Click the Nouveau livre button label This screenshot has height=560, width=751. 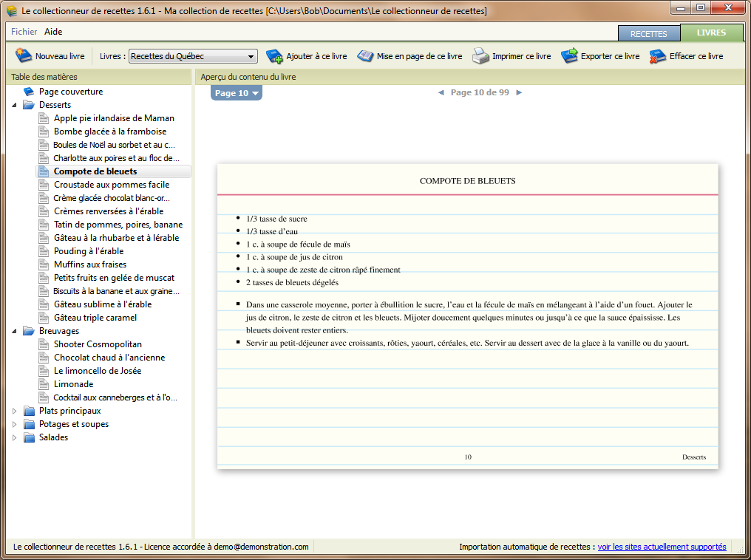point(60,56)
